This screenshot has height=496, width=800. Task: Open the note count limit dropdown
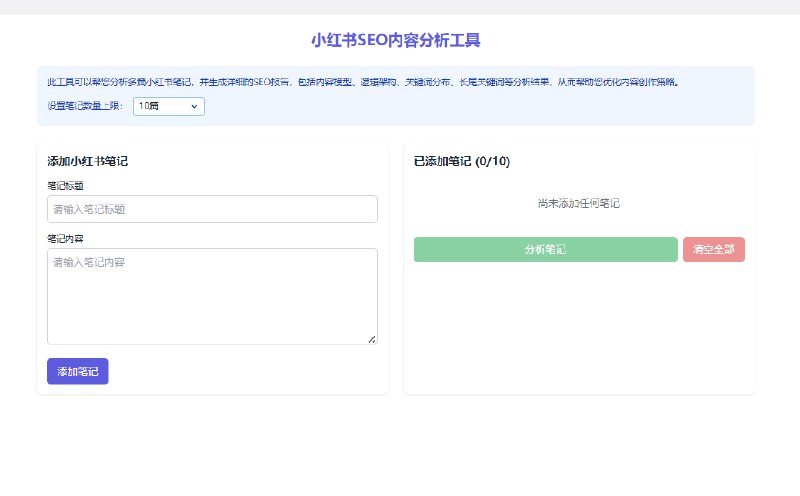point(169,106)
